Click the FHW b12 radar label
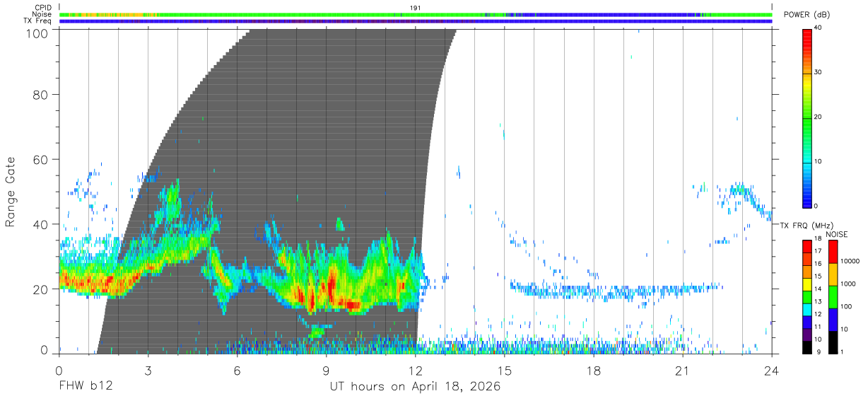Viewport: 868px width, 401px height. click(x=86, y=387)
